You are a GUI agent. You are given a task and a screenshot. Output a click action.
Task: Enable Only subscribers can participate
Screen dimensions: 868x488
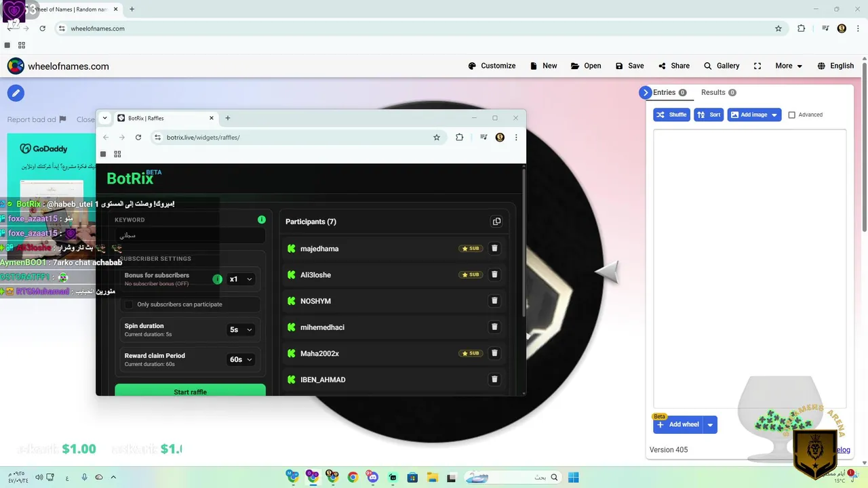(x=129, y=304)
